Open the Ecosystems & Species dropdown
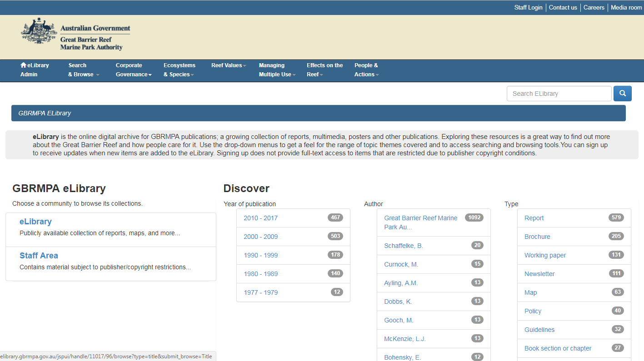The height and width of the screenshot is (361, 644). 180,70
